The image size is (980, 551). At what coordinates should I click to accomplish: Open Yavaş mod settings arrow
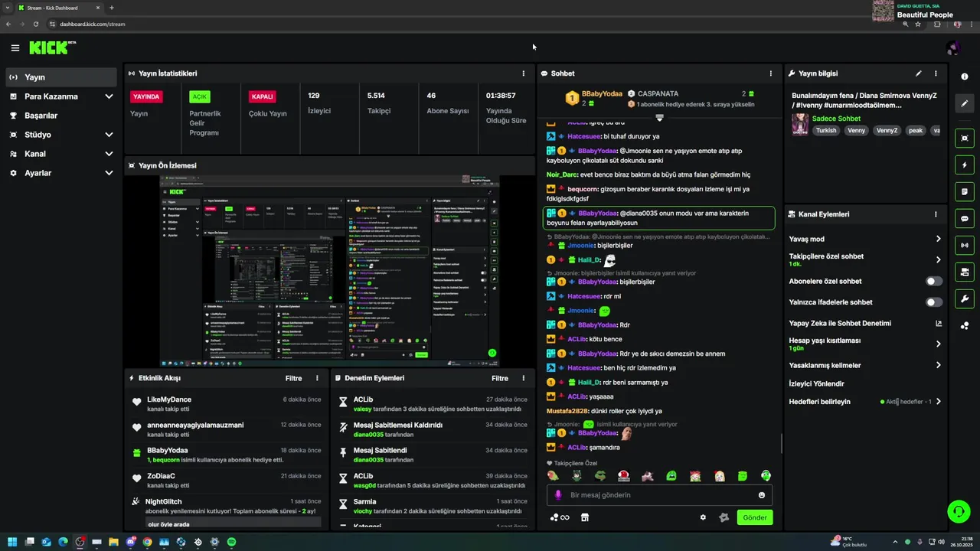939,239
